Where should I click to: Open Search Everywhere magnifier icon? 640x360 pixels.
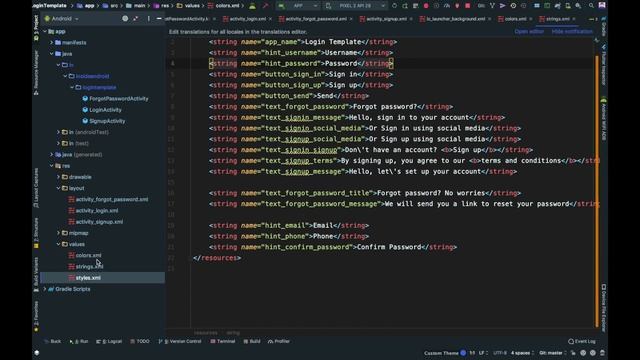coord(591,6)
